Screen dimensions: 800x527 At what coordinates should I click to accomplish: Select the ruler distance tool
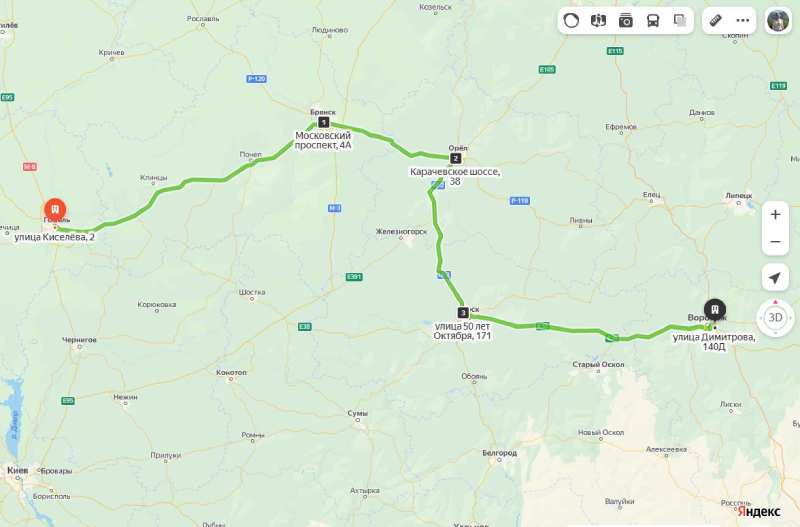point(715,20)
